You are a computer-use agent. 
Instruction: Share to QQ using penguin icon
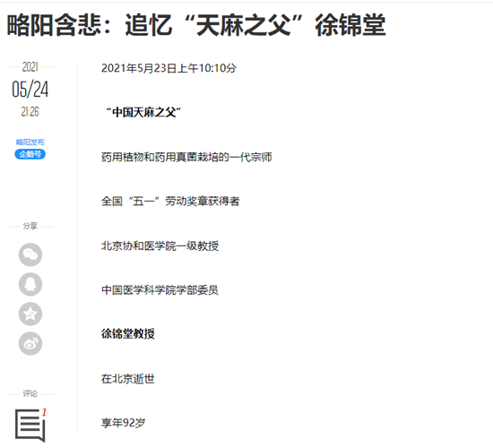(30, 284)
